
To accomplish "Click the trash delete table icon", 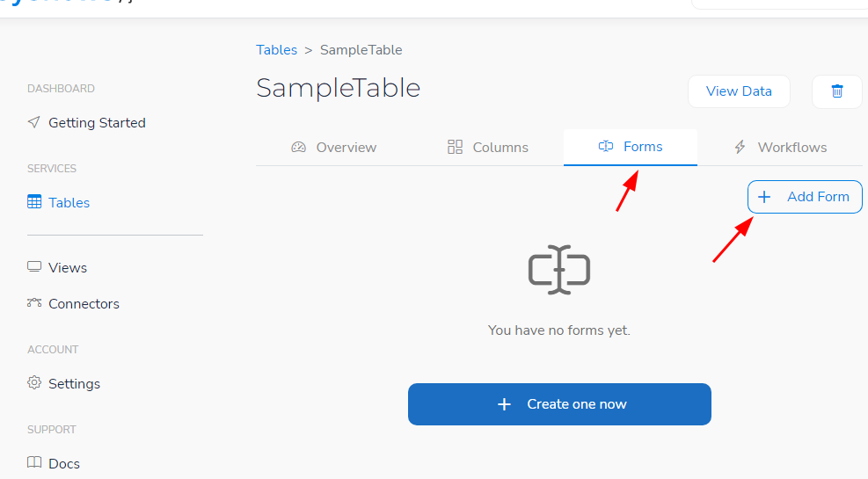I will (x=837, y=91).
